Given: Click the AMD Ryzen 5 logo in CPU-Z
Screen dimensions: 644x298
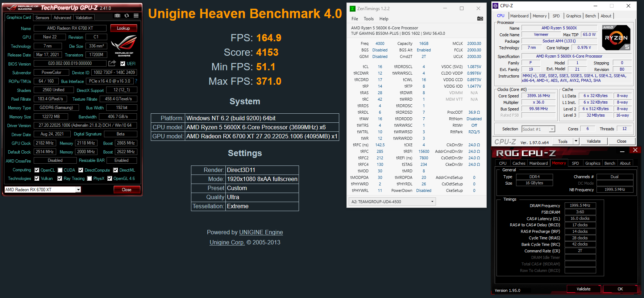Looking at the screenshot, I should 616,37.
